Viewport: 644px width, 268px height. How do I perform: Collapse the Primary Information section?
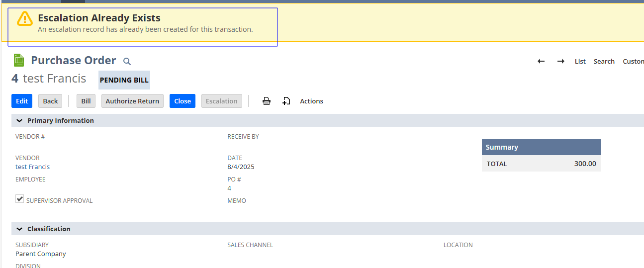point(19,120)
